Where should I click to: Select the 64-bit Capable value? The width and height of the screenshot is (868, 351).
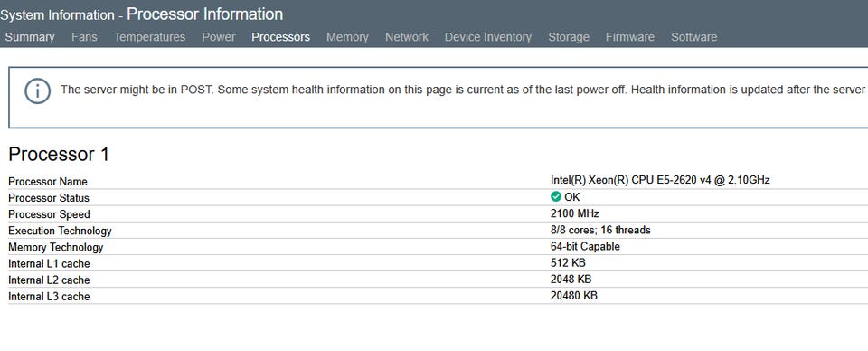click(585, 246)
